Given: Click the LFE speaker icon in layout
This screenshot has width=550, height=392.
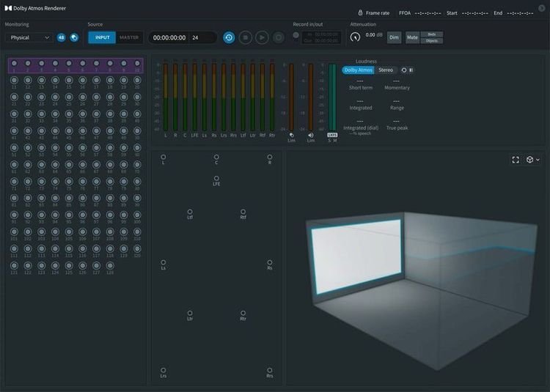Looking at the screenshot, I should 216,178.
